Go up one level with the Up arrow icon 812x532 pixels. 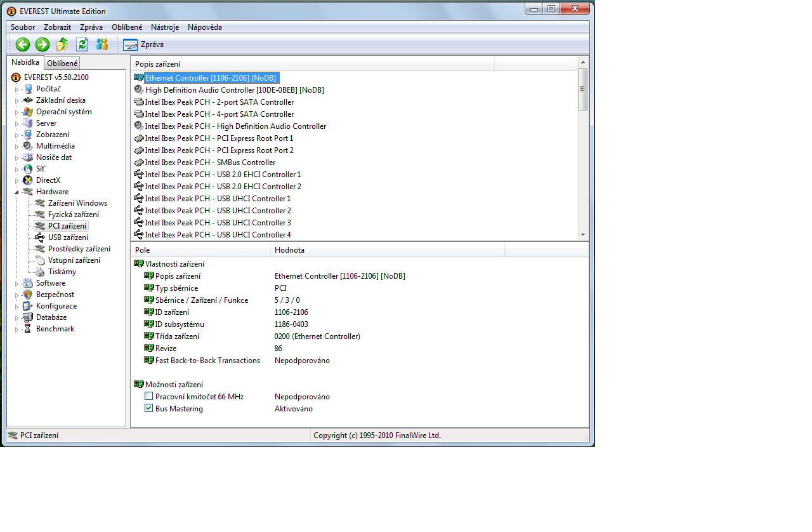click(62, 44)
